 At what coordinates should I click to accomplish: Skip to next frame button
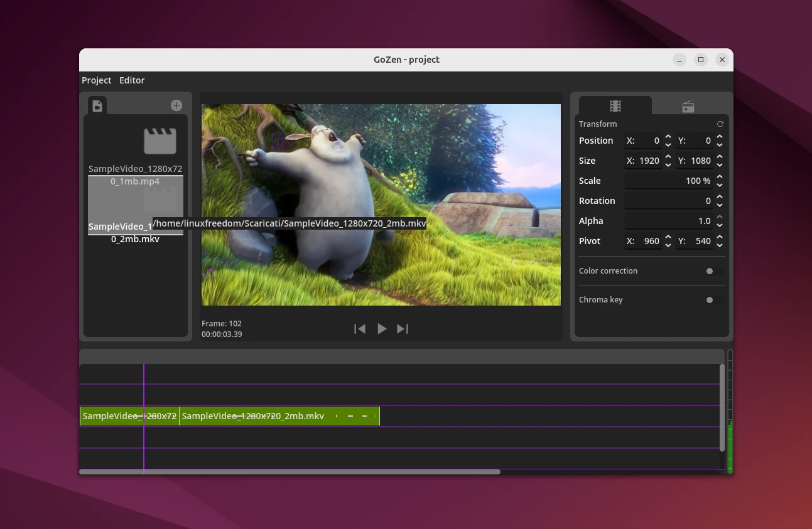pyautogui.click(x=403, y=329)
